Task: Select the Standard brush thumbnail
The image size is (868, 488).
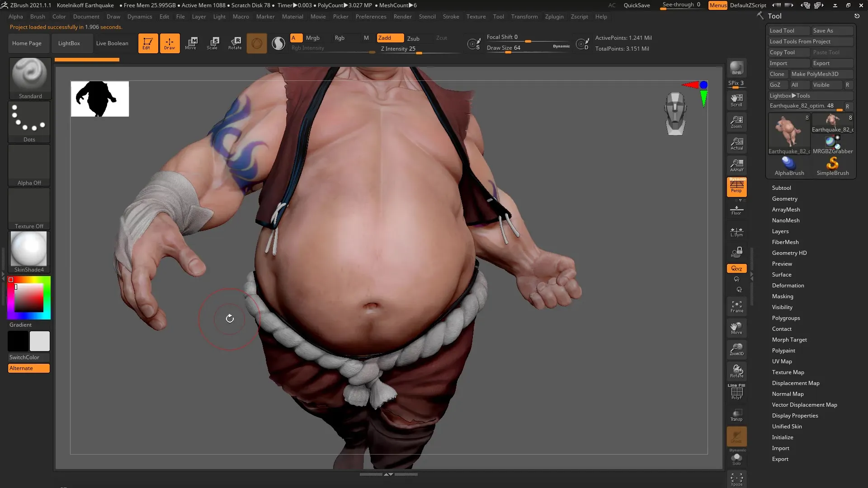Action: pyautogui.click(x=30, y=78)
